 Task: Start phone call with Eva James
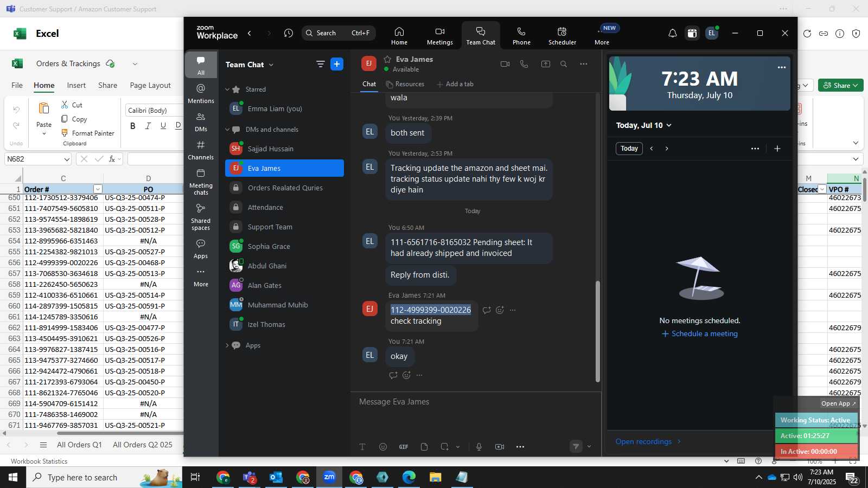click(524, 64)
